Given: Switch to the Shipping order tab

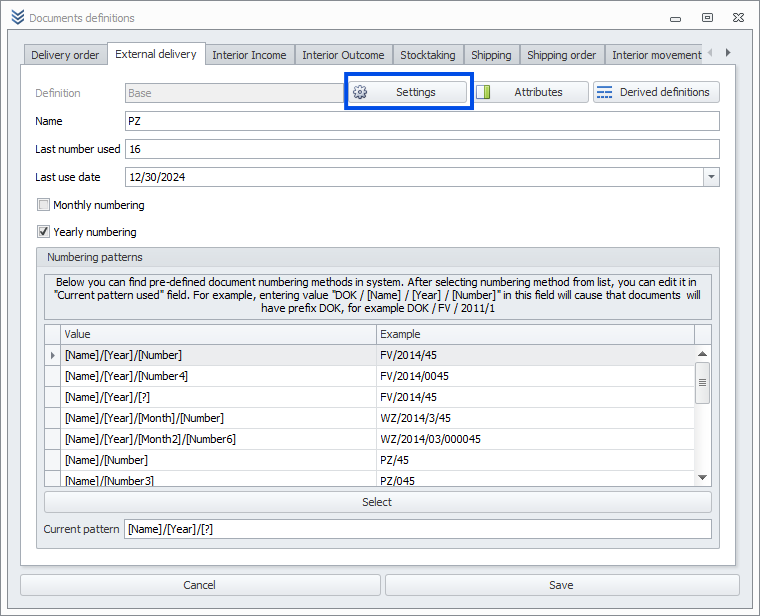Looking at the screenshot, I should [x=562, y=55].
